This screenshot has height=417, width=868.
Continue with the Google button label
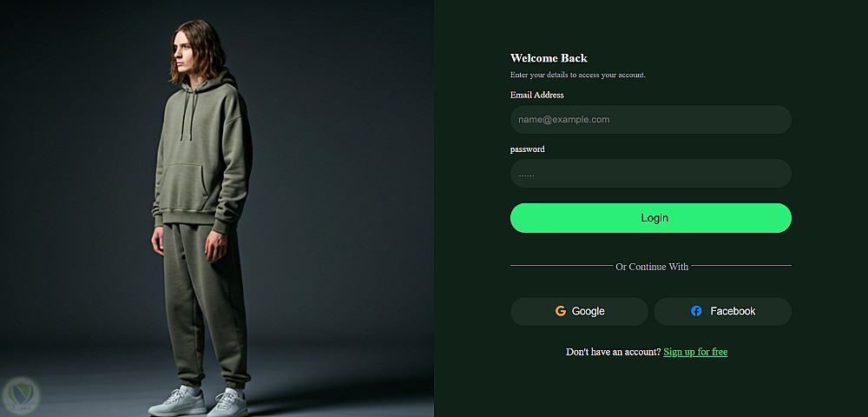tap(589, 311)
